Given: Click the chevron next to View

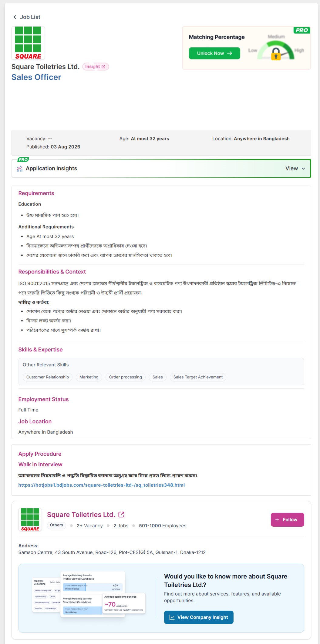Looking at the screenshot, I should pyautogui.click(x=303, y=169).
